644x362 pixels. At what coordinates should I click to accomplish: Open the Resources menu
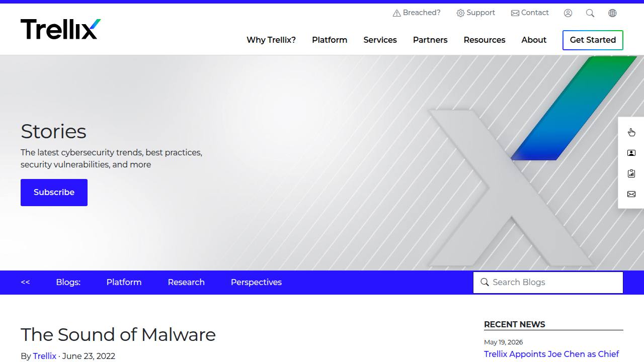click(485, 40)
